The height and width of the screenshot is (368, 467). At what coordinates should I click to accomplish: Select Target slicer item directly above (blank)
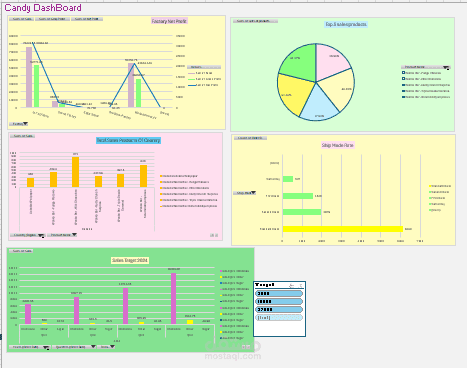[x=279, y=310]
